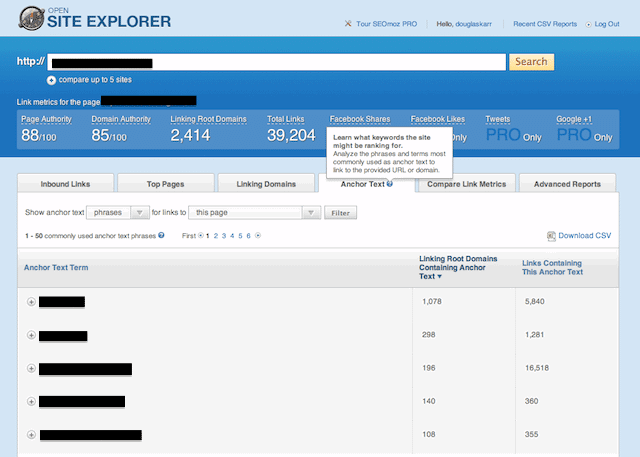Click the Log Out arrow icon
This screenshot has height=457, width=640.
point(589,24)
